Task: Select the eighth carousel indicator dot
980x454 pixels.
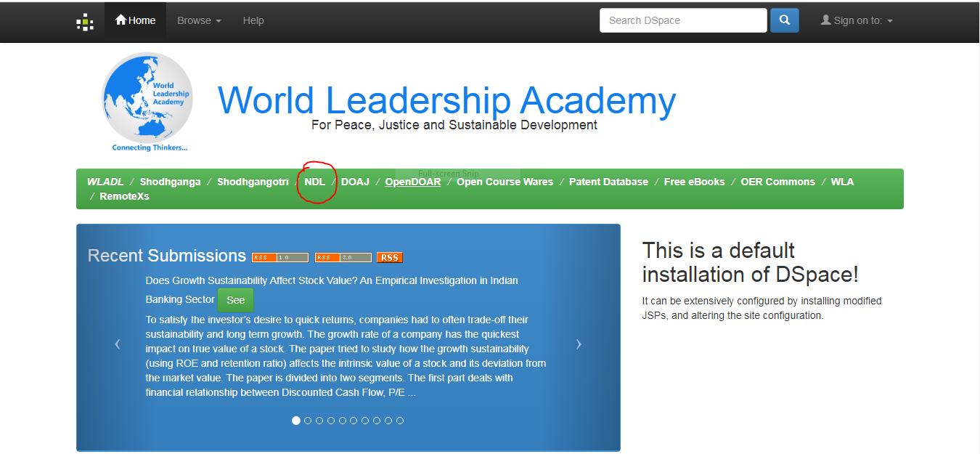Action: [x=377, y=421]
